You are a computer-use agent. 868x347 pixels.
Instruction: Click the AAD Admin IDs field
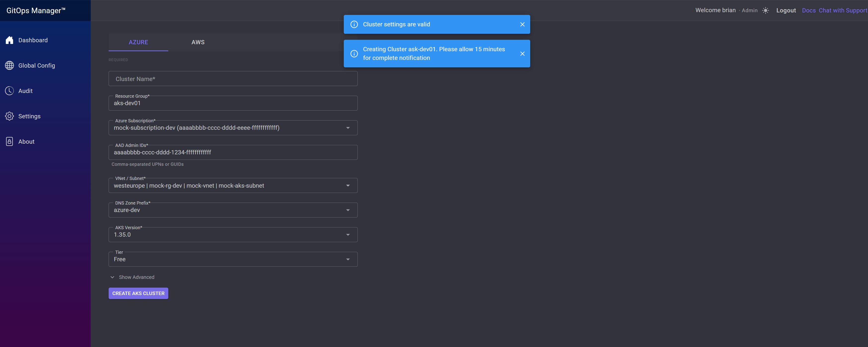pyautogui.click(x=233, y=152)
